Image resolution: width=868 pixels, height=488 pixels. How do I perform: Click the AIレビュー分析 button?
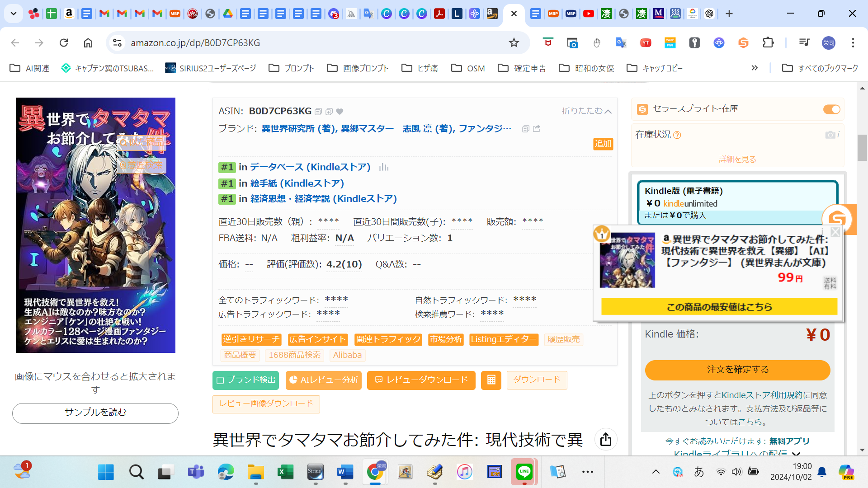click(323, 380)
